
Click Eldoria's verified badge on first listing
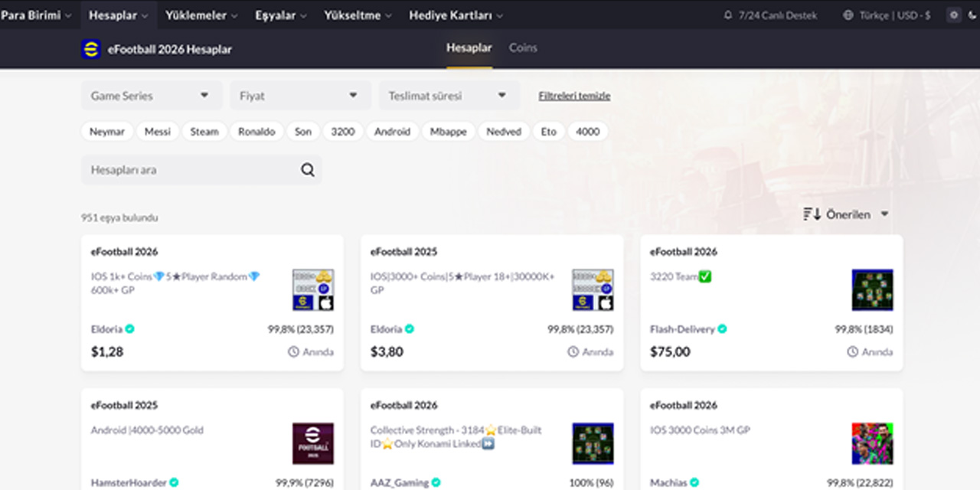[x=130, y=329]
